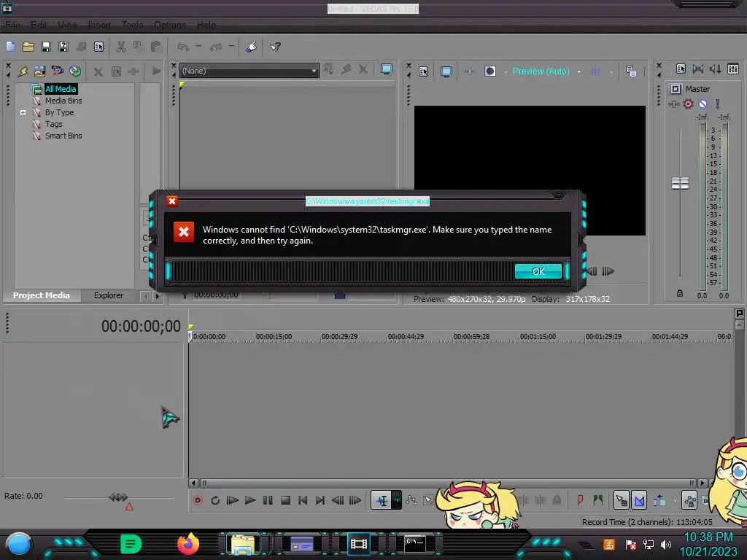Click the Record button in transport bar
Viewport: 747px width, 560px height.
197,500
